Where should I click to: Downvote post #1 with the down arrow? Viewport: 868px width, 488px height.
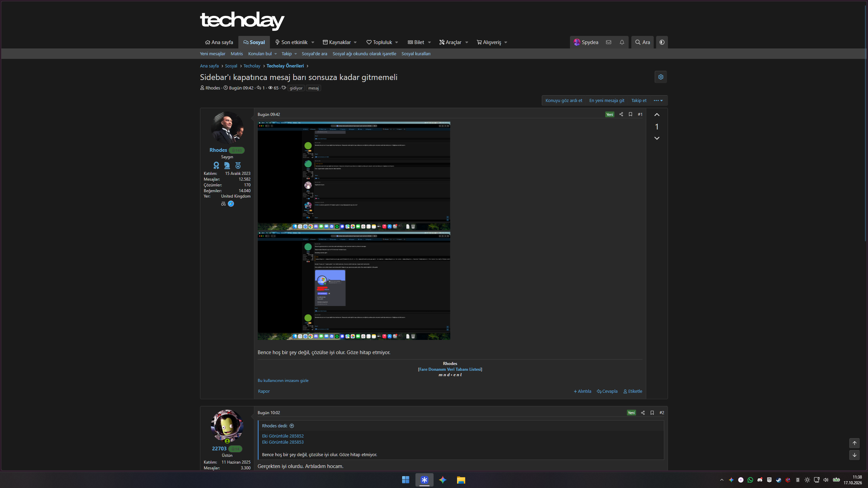coord(657,138)
